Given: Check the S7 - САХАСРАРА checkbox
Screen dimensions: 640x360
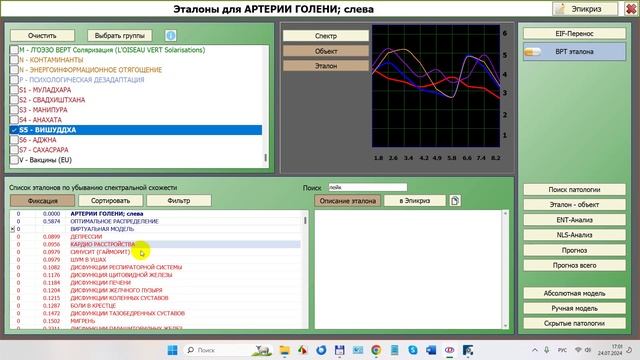Looking at the screenshot, I should pyautogui.click(x=14, y=150).
